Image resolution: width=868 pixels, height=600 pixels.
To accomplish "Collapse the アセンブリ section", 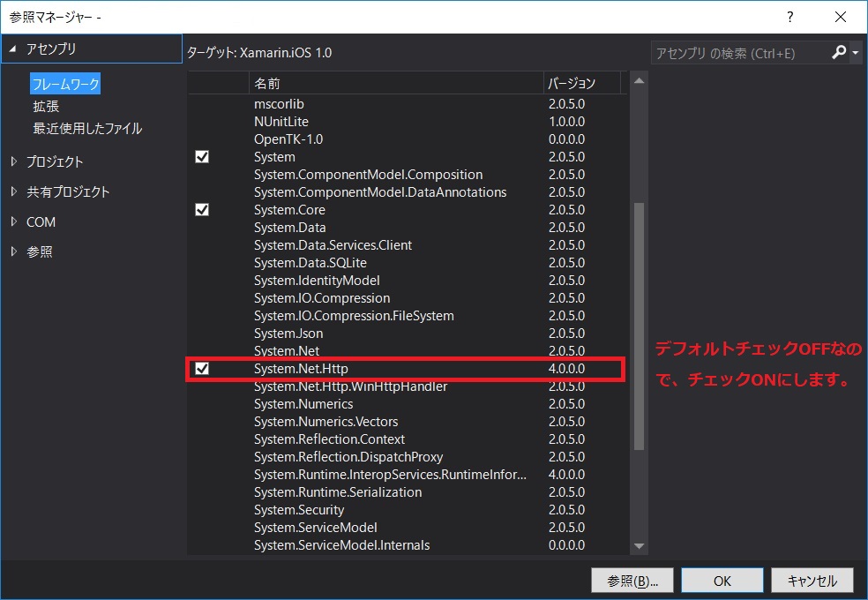I will coord(12,49).
